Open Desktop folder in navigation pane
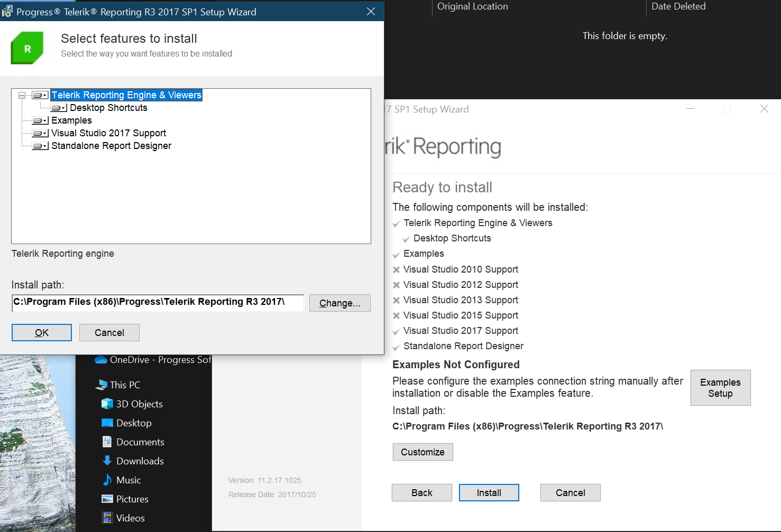 pyautogui.click(x=134, y=423)
